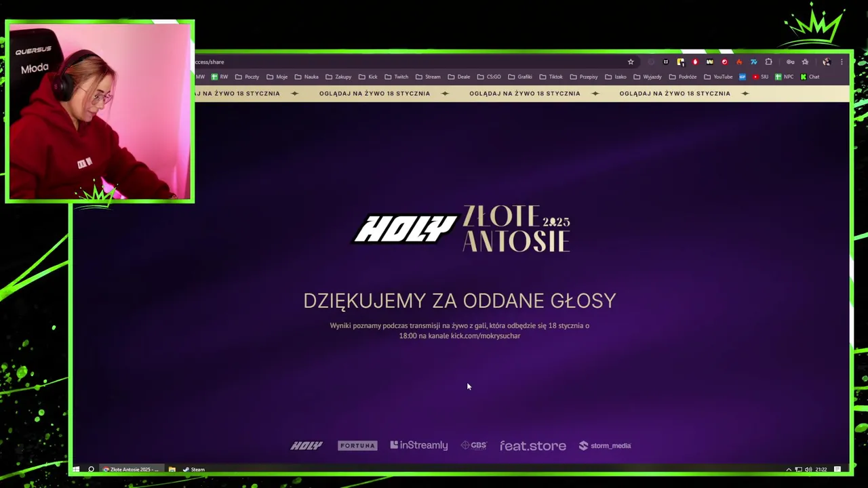Viewport: 868px width, 488px height.
Task: Open File Explorer from the taskbar
Action: 172,469
